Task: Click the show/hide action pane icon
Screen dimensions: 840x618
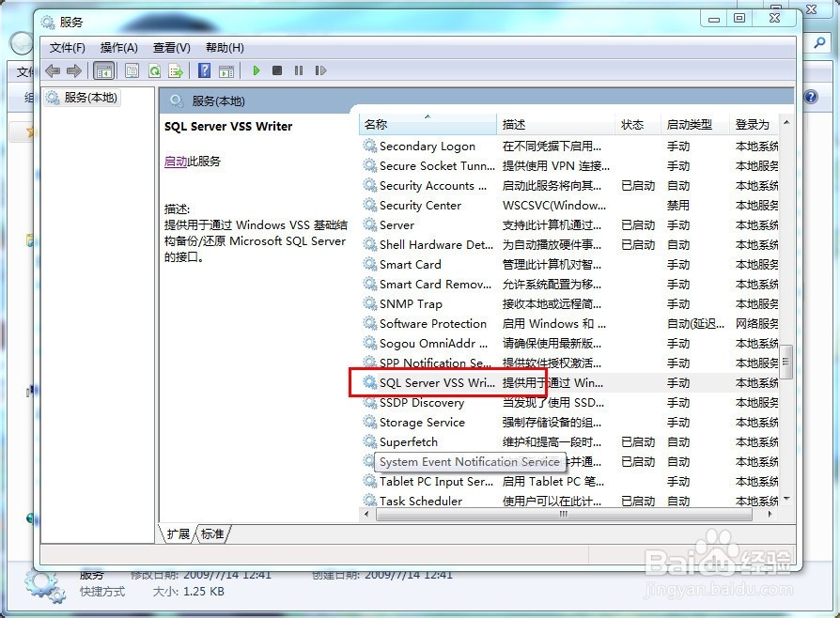Action: click(226, 70)
